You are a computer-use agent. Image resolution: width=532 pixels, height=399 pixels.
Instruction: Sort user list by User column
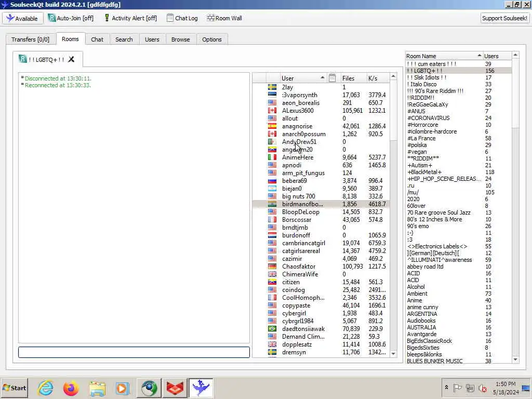coord(303,78)
